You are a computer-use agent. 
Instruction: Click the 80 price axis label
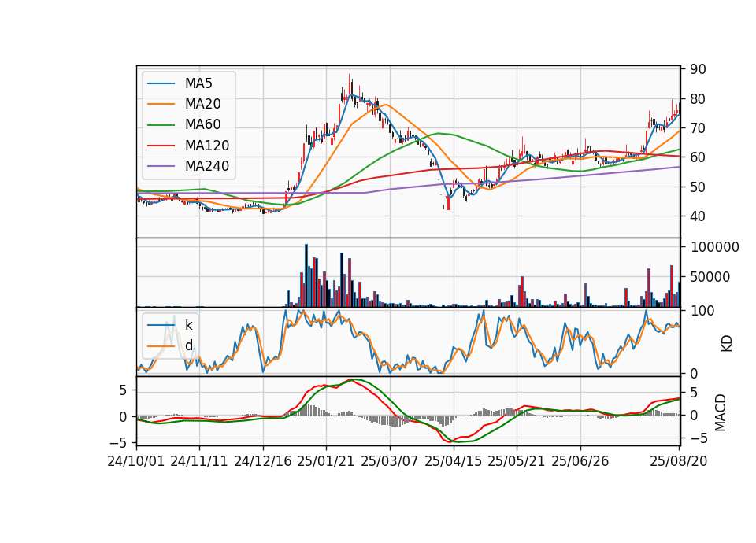click(x=698, y=99)
